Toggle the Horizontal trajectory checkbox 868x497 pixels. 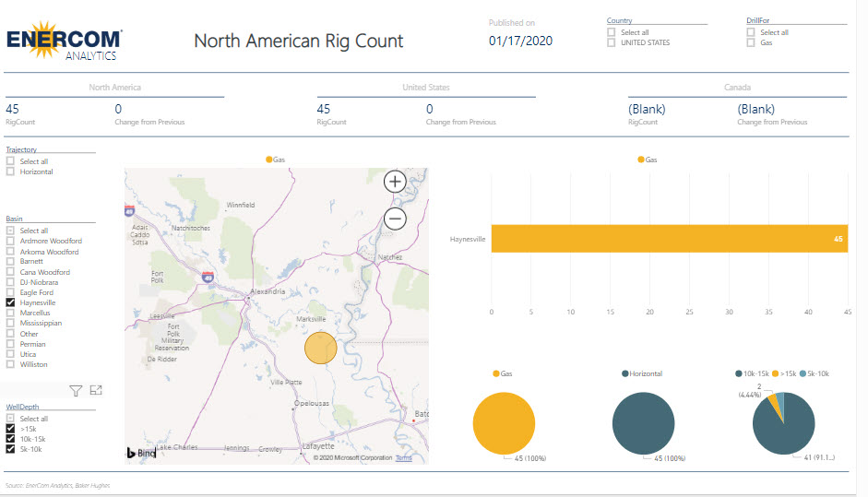click(x=10, y=172)
